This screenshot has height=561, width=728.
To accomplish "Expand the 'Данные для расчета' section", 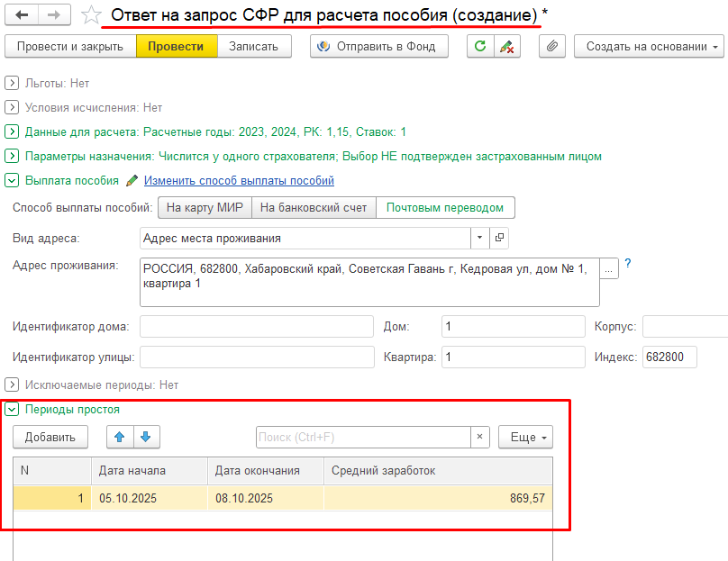I will pyautogui.click(x=12, y=131).
